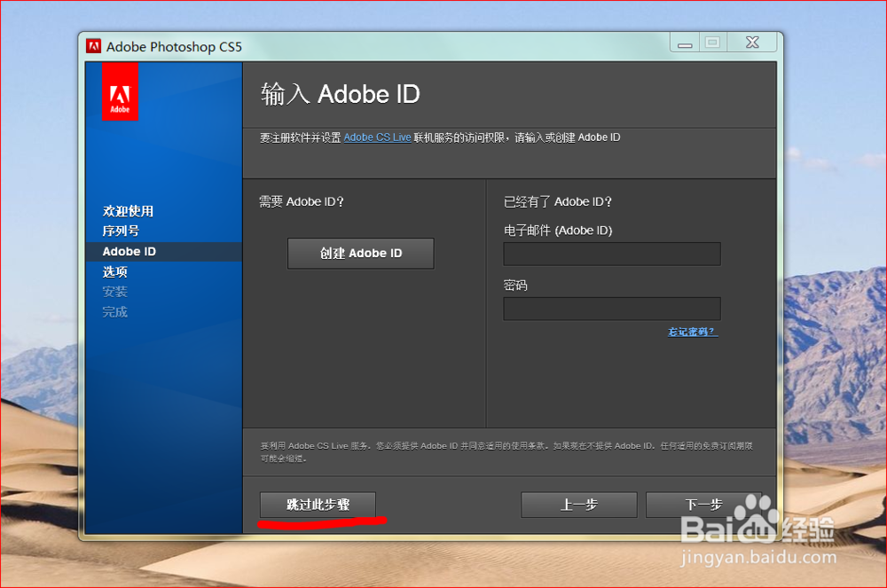Click the Adobe logo in the blue sidebar
The height and width of the screenshot is (588, 887).
pos(120,91)
